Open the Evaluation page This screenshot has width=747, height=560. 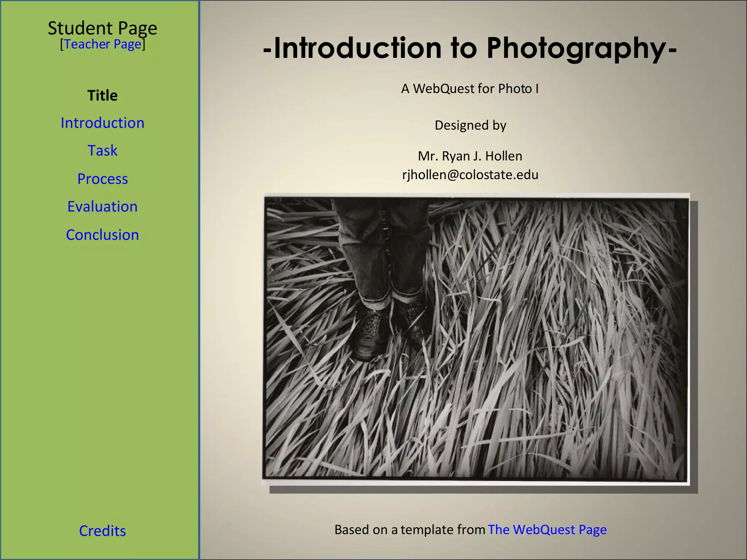click(x=102, y=207)
